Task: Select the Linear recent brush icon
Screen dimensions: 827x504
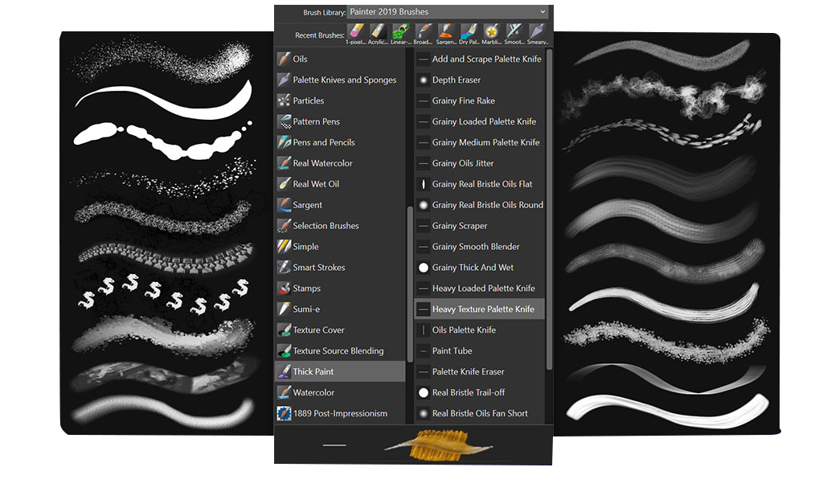Action: tap(400, 31)
